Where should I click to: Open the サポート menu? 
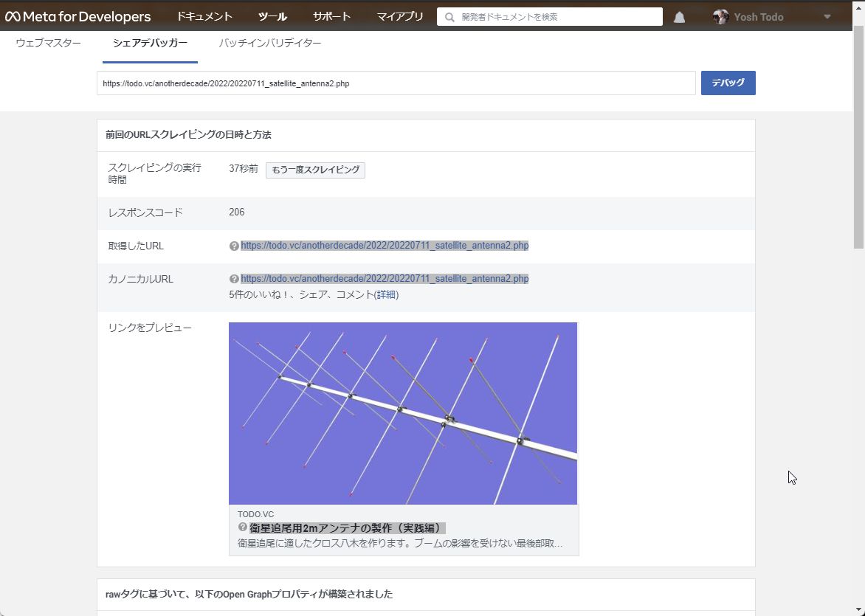coord(331,16)
